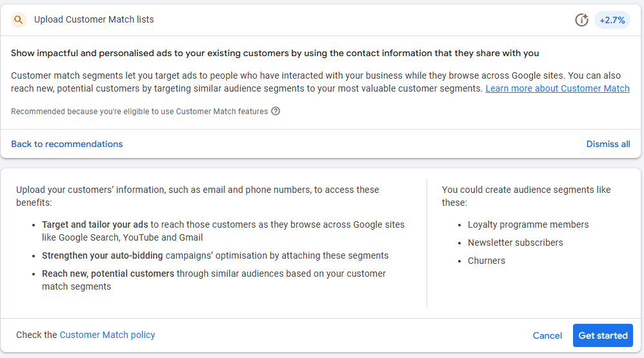
Task: Go back to recommendations
Action: pyautogui.click(x=67, y=144)
